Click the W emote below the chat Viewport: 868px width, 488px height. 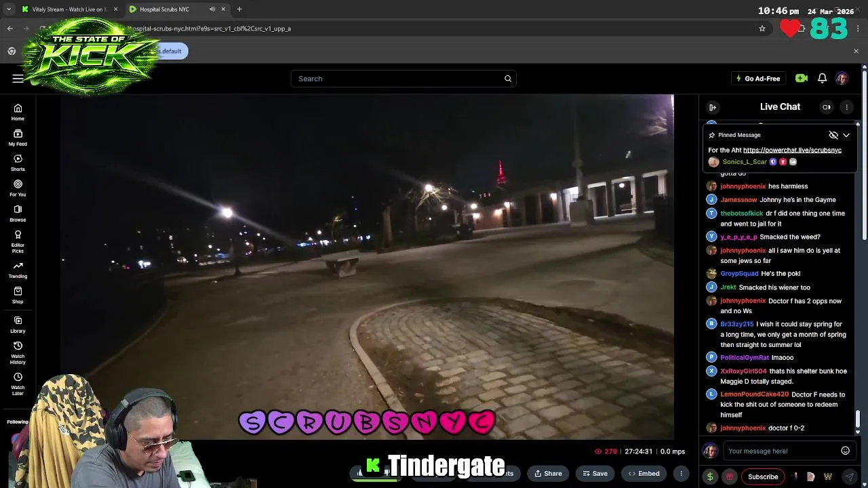point(828,476)
